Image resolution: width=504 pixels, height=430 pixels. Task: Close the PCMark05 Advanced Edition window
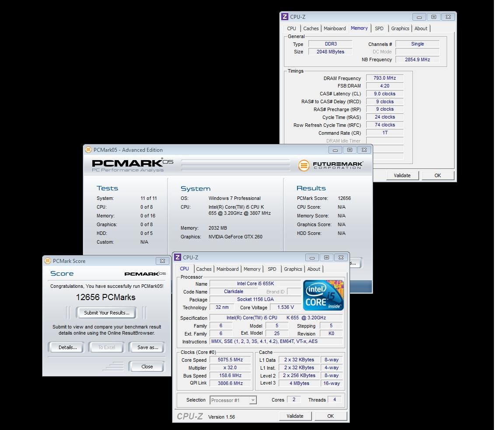(x=364, y=150)
